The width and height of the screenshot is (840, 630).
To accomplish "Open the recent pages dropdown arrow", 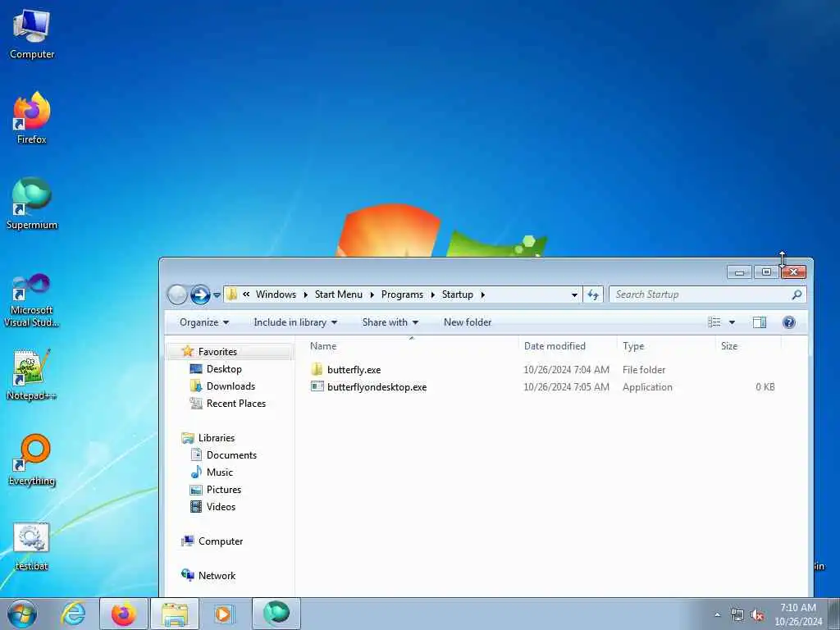I will [217, 294].
